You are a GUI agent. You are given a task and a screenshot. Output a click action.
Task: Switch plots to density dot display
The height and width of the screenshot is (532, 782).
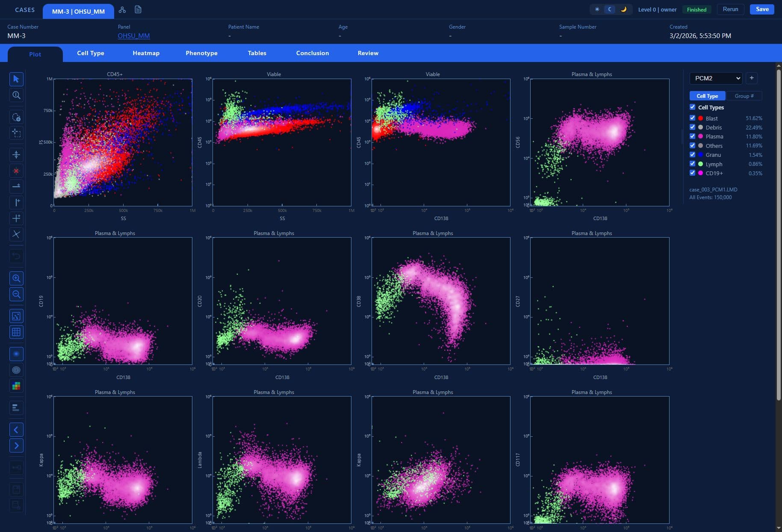pyautogui.click(x=16, y=353)
